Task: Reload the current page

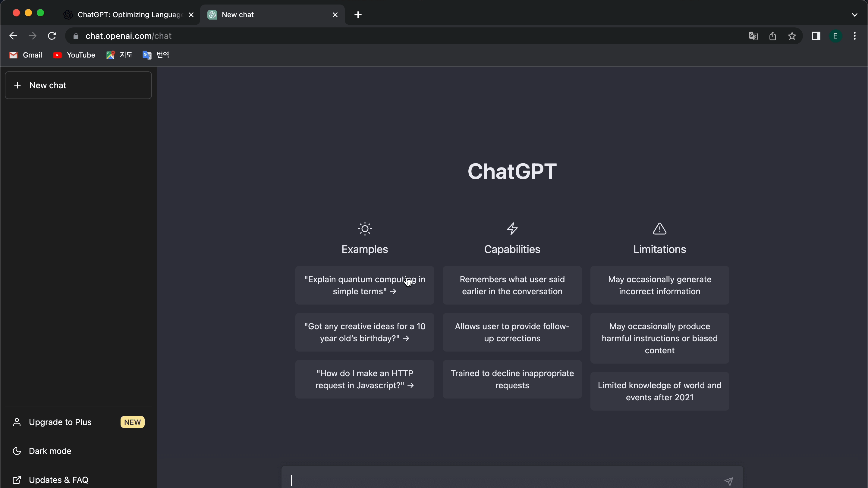Action: (52, 36)
